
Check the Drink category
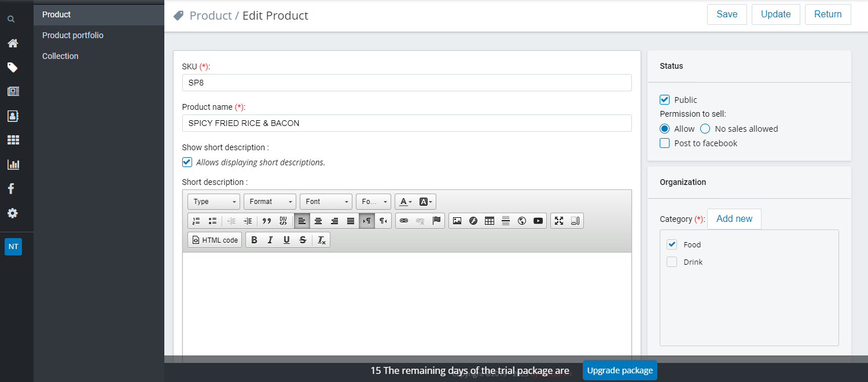click(672, 262)
